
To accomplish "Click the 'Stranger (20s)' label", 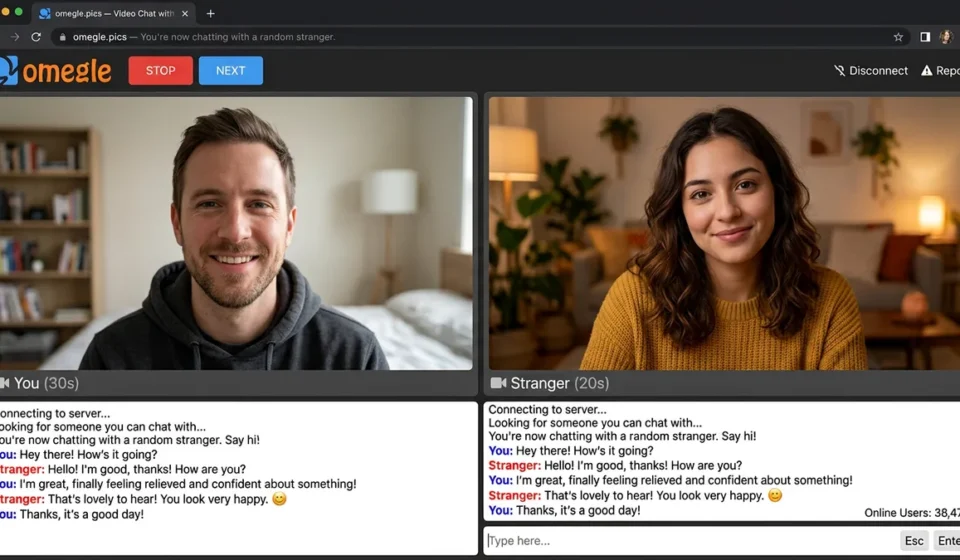I will click(x=560, y=383).
